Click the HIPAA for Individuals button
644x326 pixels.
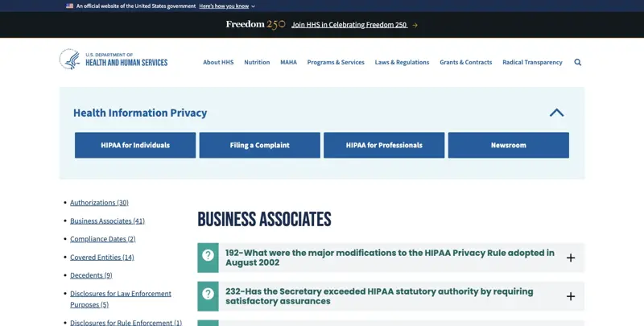coord(135,145)
